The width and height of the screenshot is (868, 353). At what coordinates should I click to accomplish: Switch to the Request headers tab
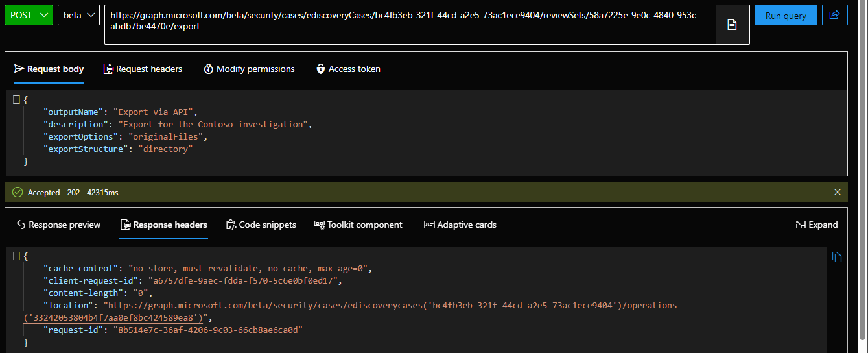point(143,69)
